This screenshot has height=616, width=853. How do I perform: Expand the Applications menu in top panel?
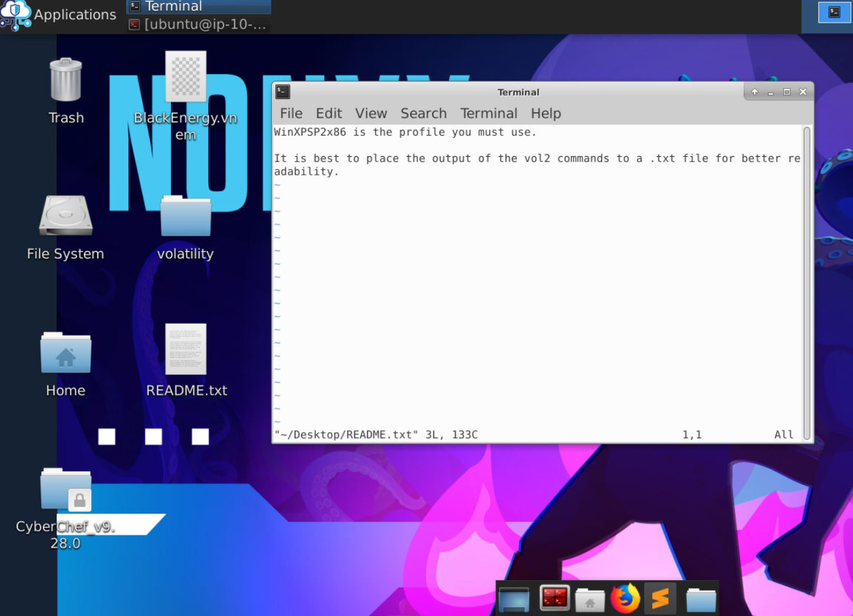(59, 15)
